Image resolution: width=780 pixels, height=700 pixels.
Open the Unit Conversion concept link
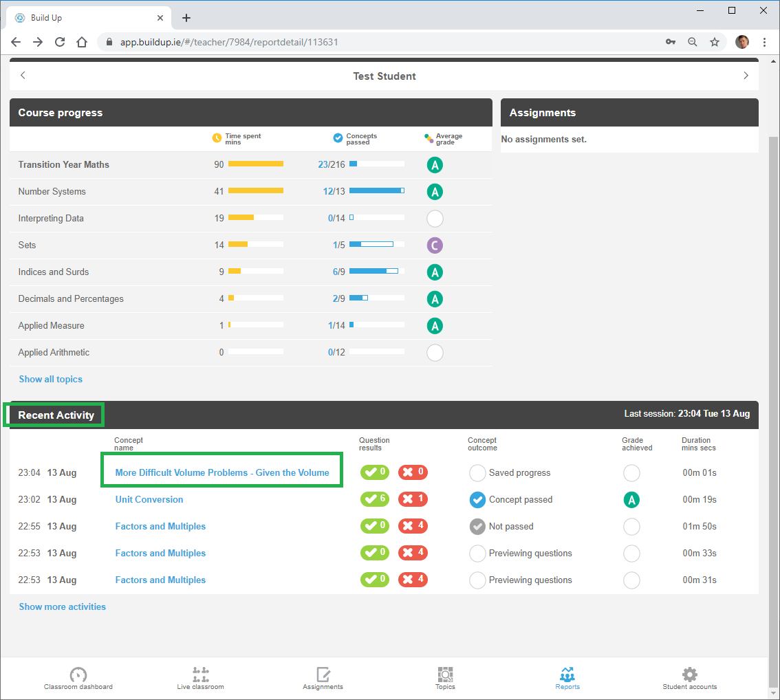click(149, 500)
